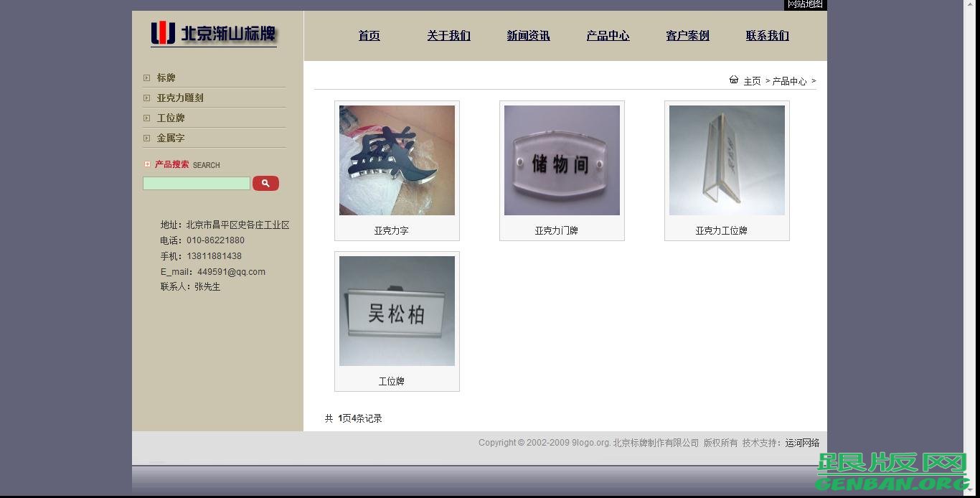This screenshot has height=498, width=980.
Task: Open the 网站地图 link at top right
Action: pos(804,4)
